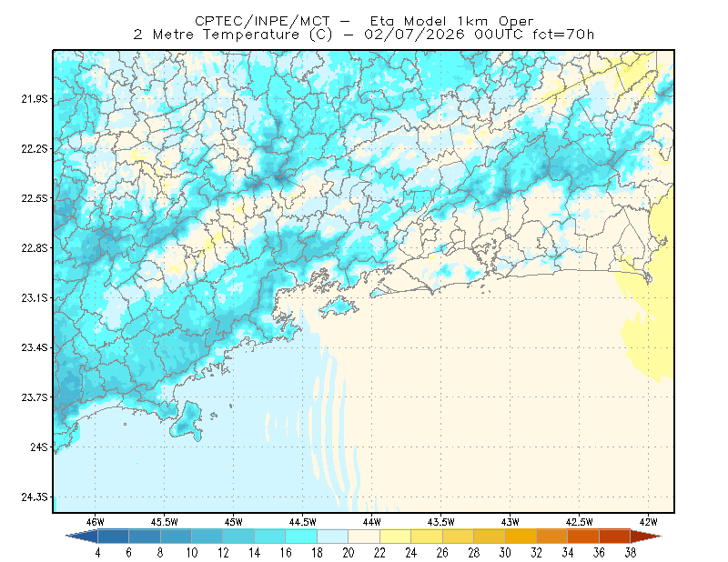The width and height of the screenshot is (728, 562).
Task: Pick the legend swatch between 26 and 28
Action: pos(459,537)
